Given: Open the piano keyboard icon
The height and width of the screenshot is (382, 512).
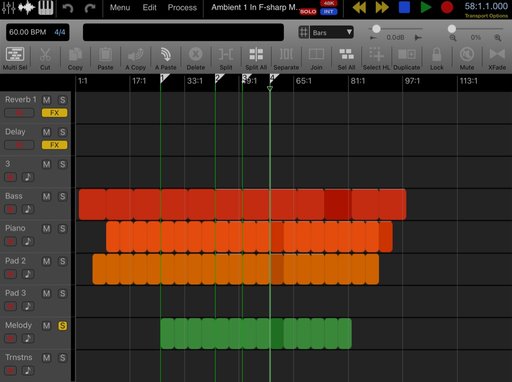Looking at the screenshot, I should (46, 7).
